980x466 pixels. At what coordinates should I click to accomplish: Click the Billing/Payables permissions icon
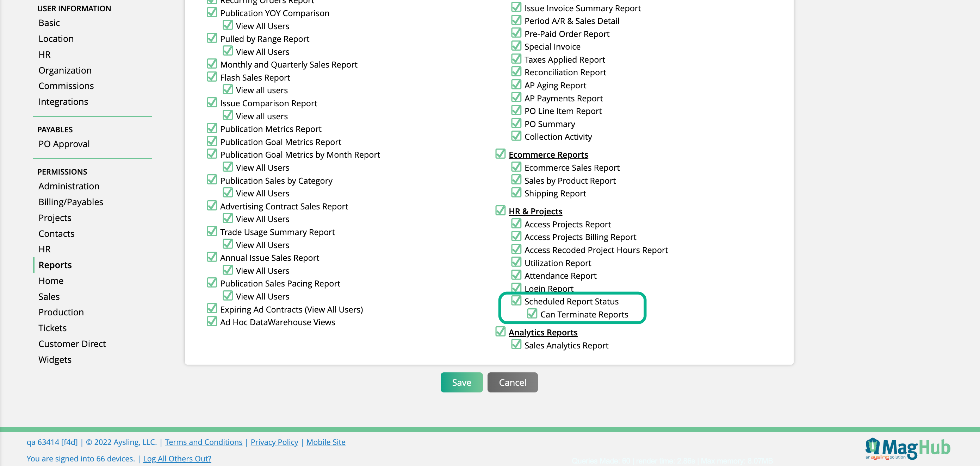pyautogui.click(x=70, y=201)
